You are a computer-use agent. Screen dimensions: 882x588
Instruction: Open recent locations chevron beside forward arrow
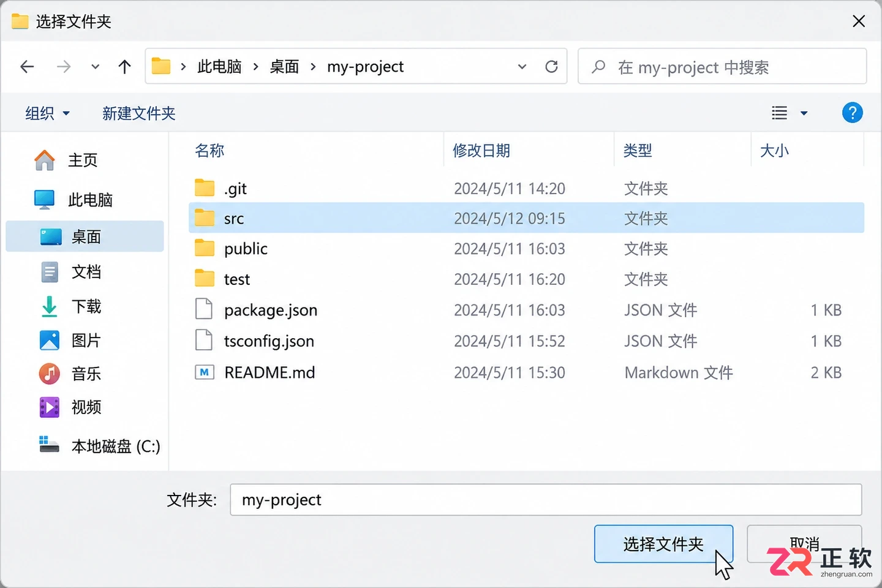coord(95,66)
